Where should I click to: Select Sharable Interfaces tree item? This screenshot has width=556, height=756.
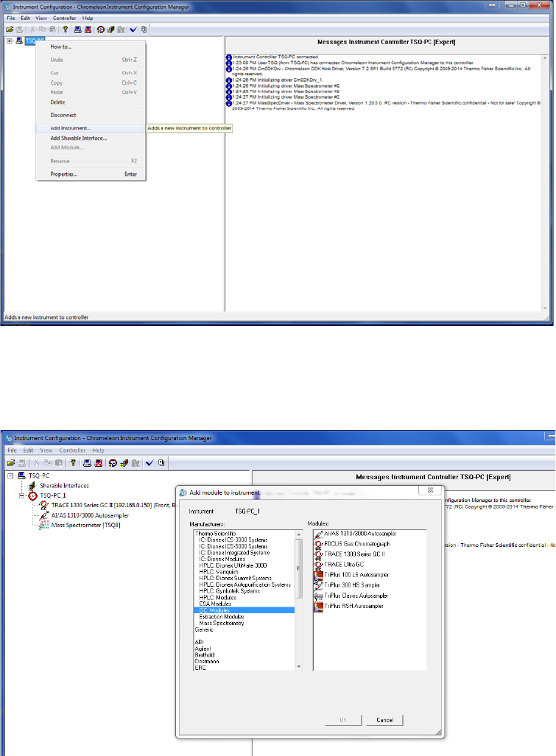click(x=64, y=486)
